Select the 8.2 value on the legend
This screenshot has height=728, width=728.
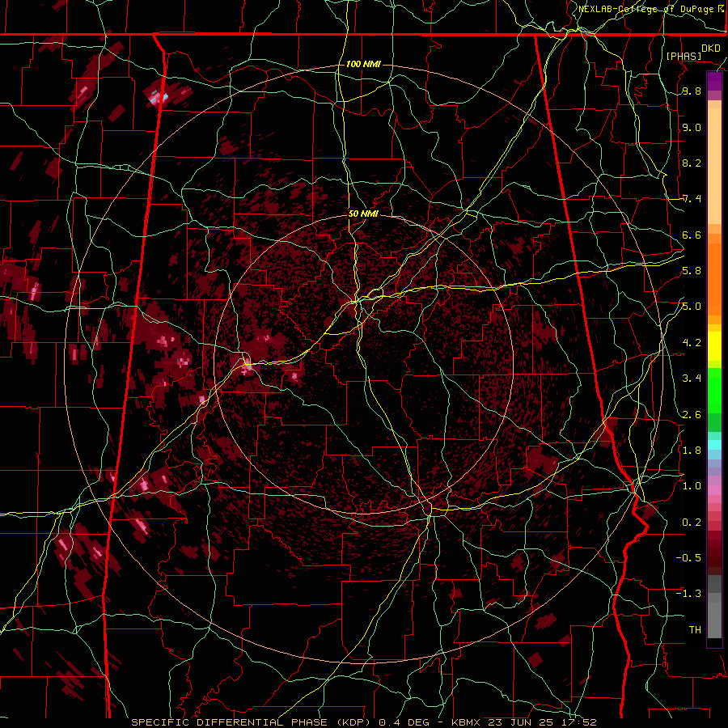[x=692, y=163]
